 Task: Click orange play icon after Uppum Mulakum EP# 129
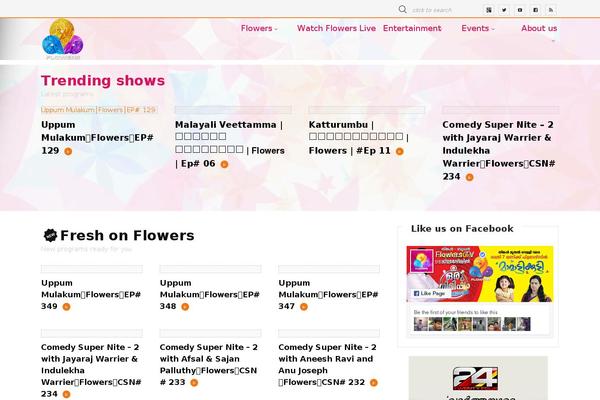[x=68, y=151]
